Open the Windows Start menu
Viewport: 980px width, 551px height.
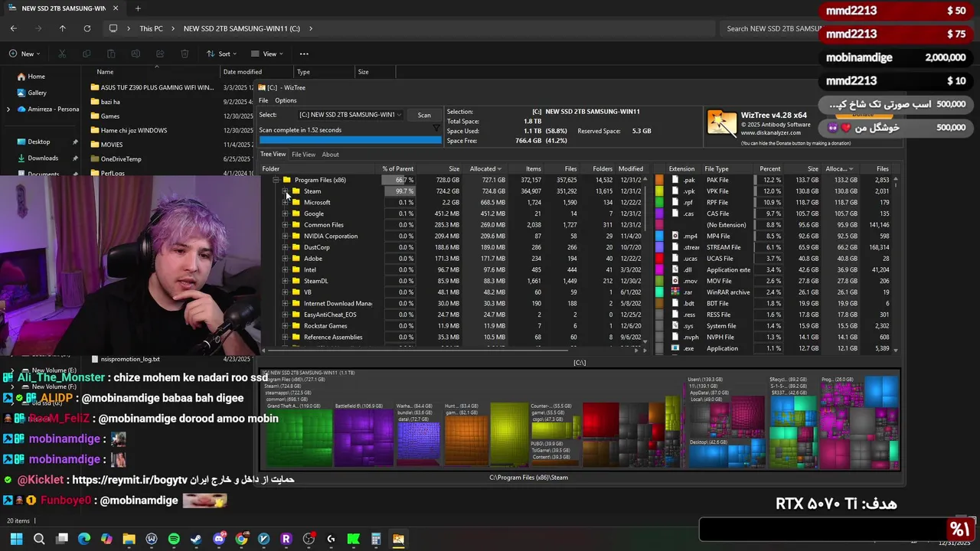coord(15,539)
